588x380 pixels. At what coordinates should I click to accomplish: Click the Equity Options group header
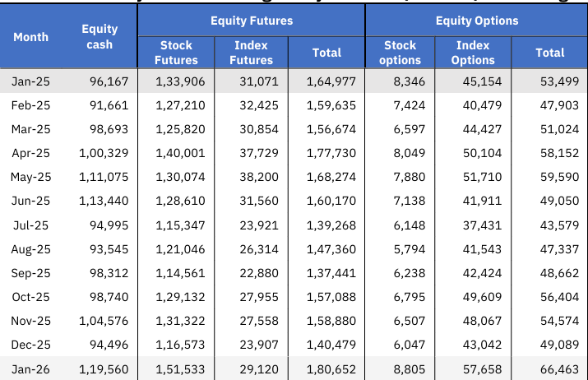click(x=477, y=21)
